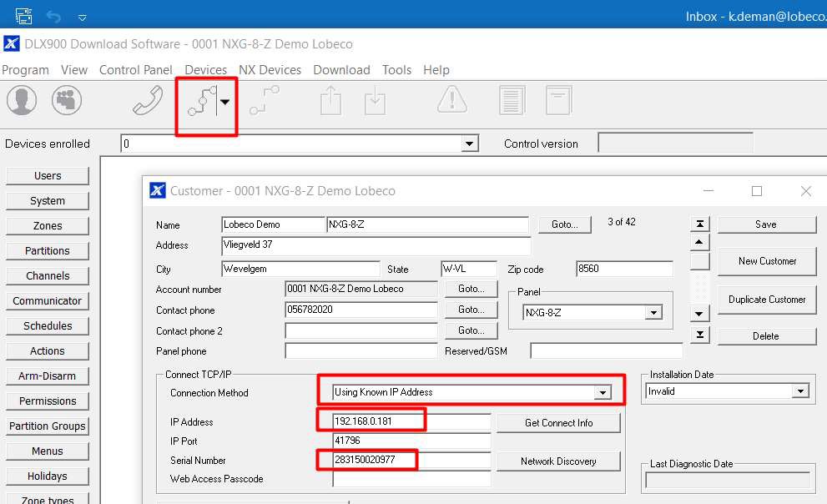The width and height of the screenshot is (827, 504).
Task: Click Goto button next to Name
Action: click(x=564, y=224)
